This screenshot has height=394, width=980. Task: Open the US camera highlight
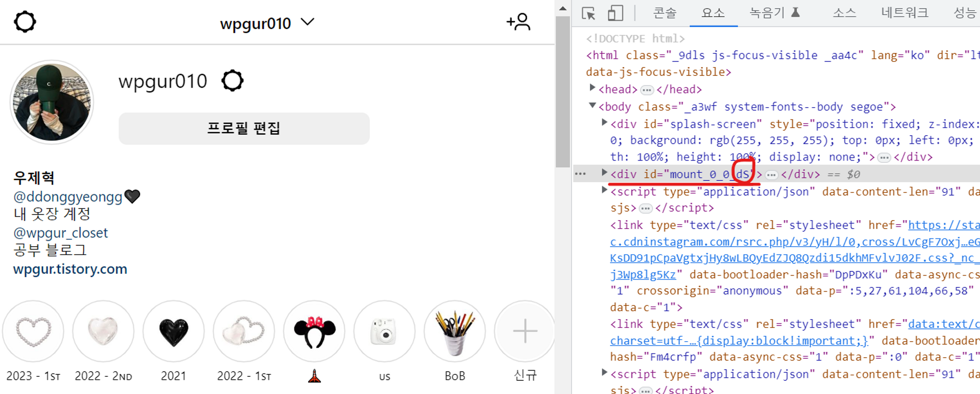click(x=385, y=331)
